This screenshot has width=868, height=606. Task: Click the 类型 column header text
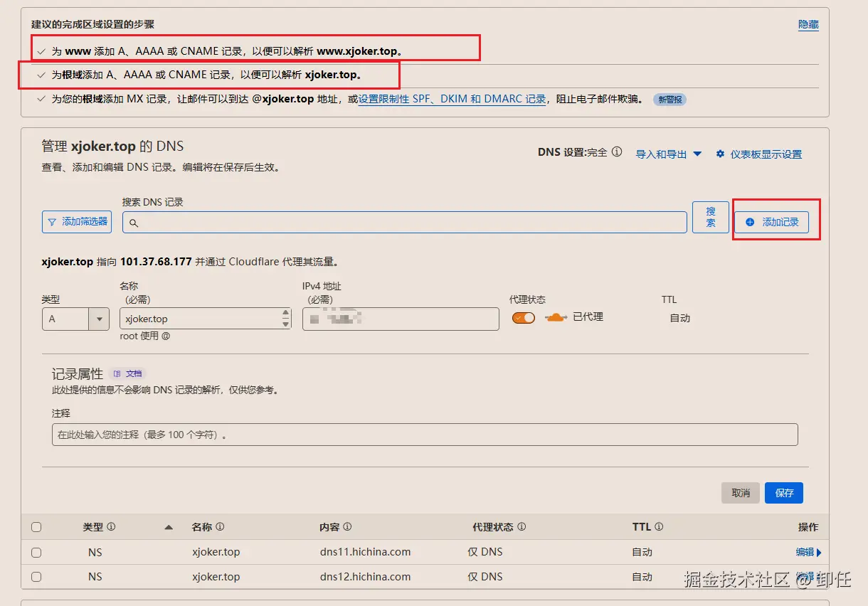pyautogui.click(x=93, y=527)
